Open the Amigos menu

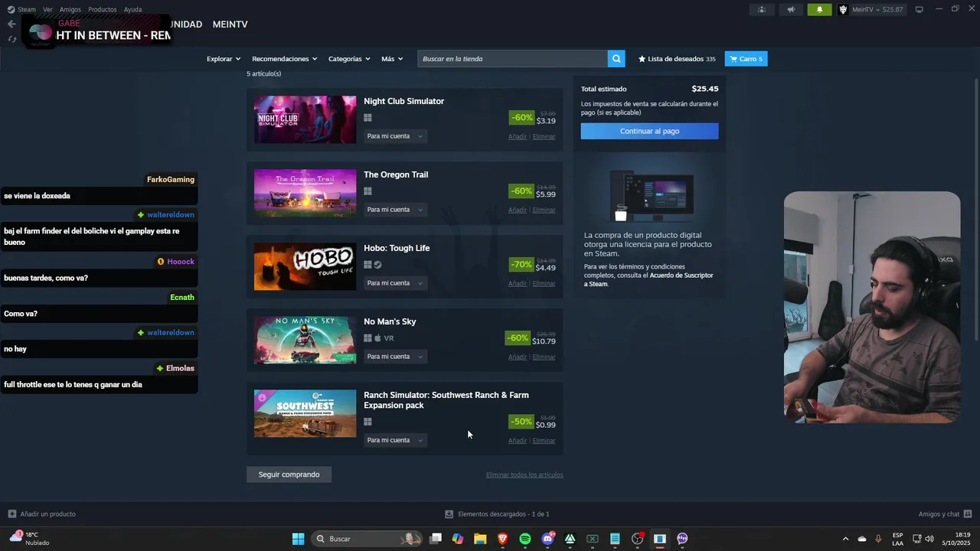click(x=70, y=9)
